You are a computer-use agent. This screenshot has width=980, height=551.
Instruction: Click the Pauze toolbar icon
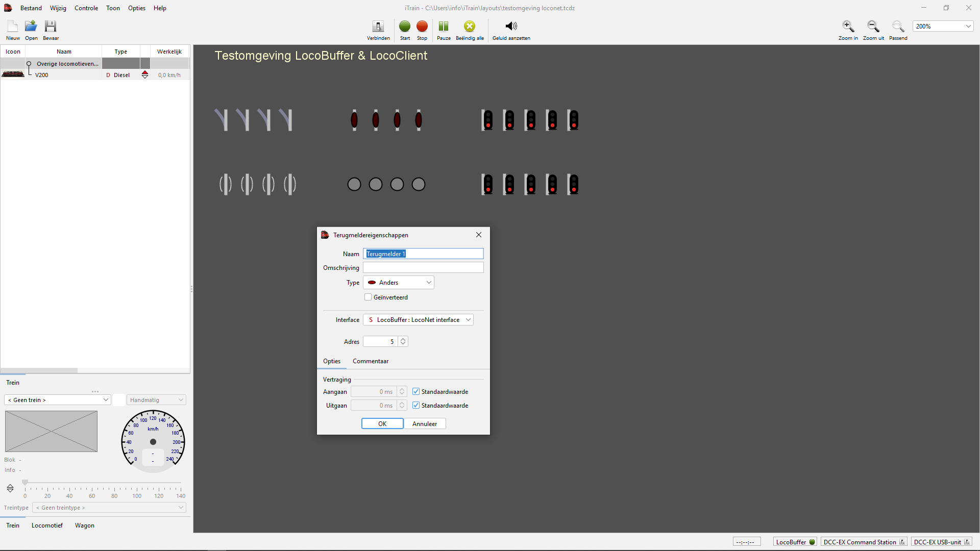pyautogui.click(x=444, y=27)
